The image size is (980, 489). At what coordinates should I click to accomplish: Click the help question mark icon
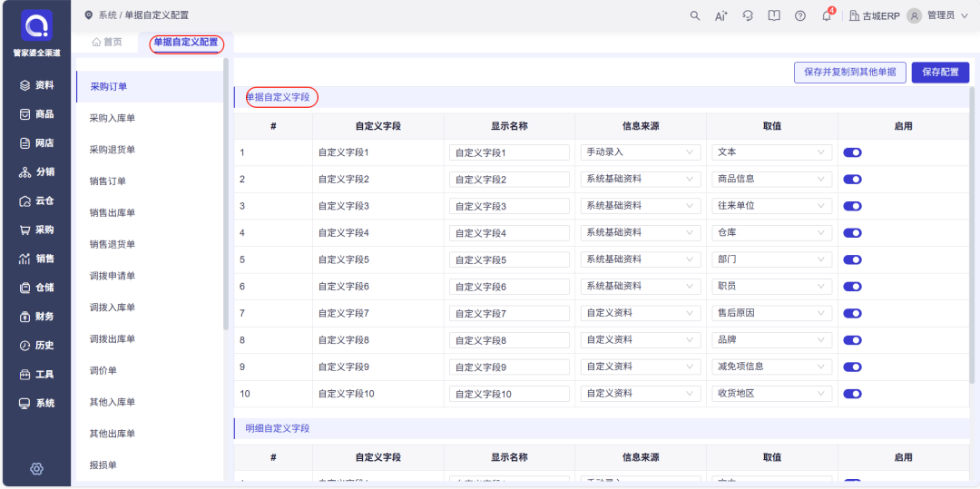point(800,15)
